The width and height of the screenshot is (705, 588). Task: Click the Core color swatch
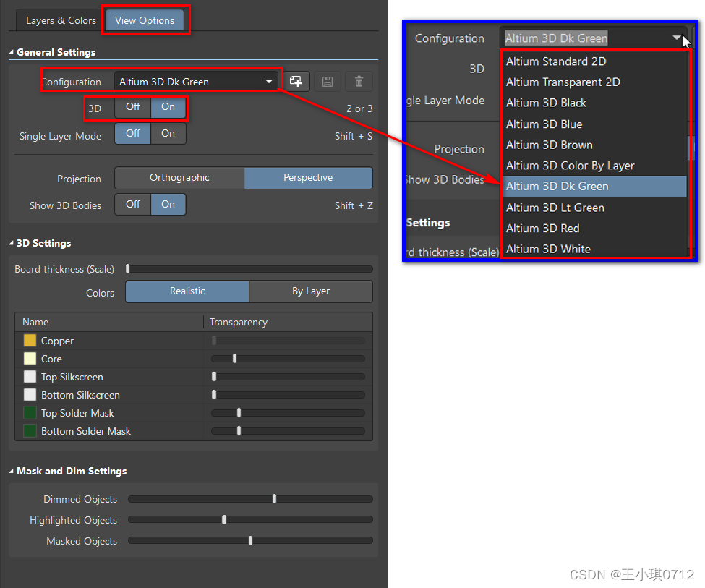[30, 359]
